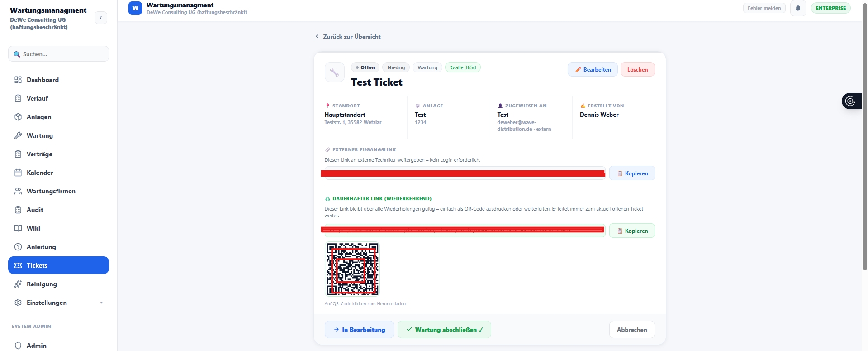
Task: Open the Anlagen section
Action: (x=39, y=117)
